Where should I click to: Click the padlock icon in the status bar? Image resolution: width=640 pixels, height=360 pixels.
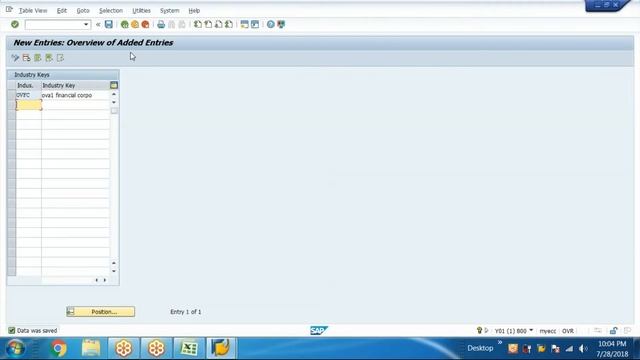tap(613, 331)
